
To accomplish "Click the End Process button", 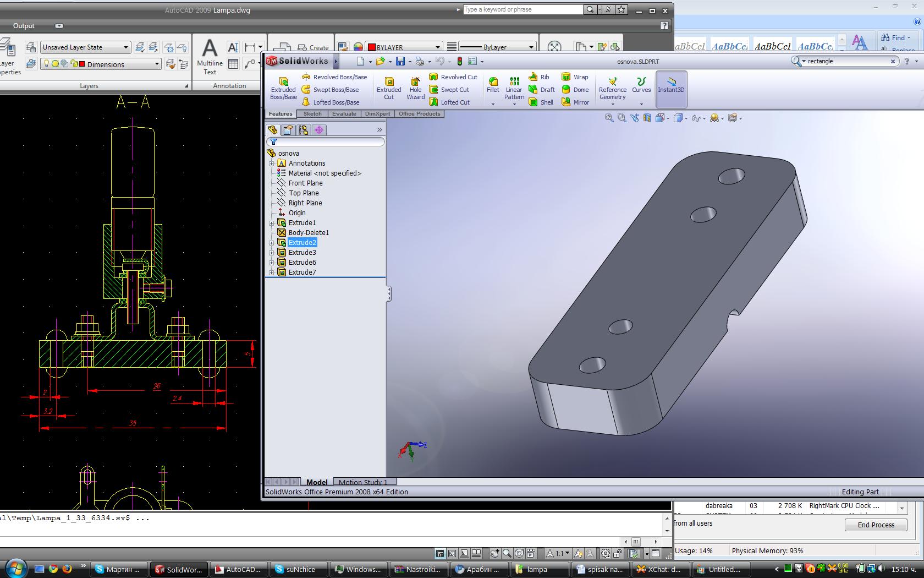I will (x=876, y=525).
